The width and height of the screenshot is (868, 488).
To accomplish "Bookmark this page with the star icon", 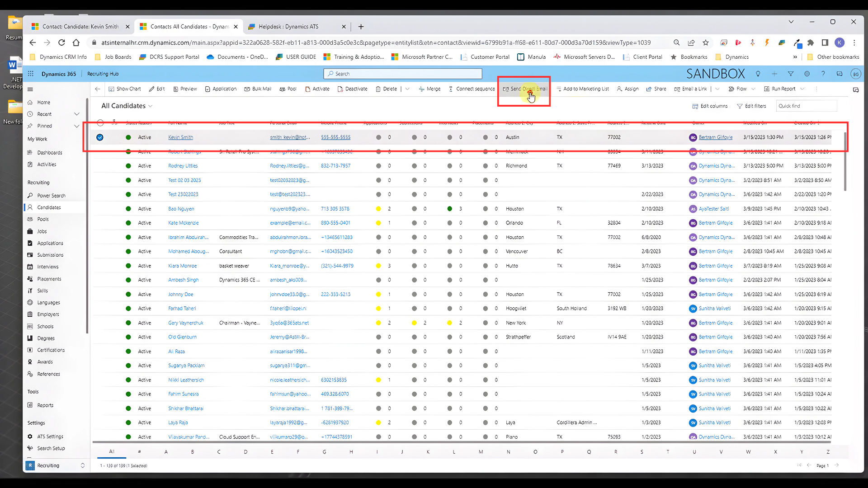I will [x=706, y=42].
